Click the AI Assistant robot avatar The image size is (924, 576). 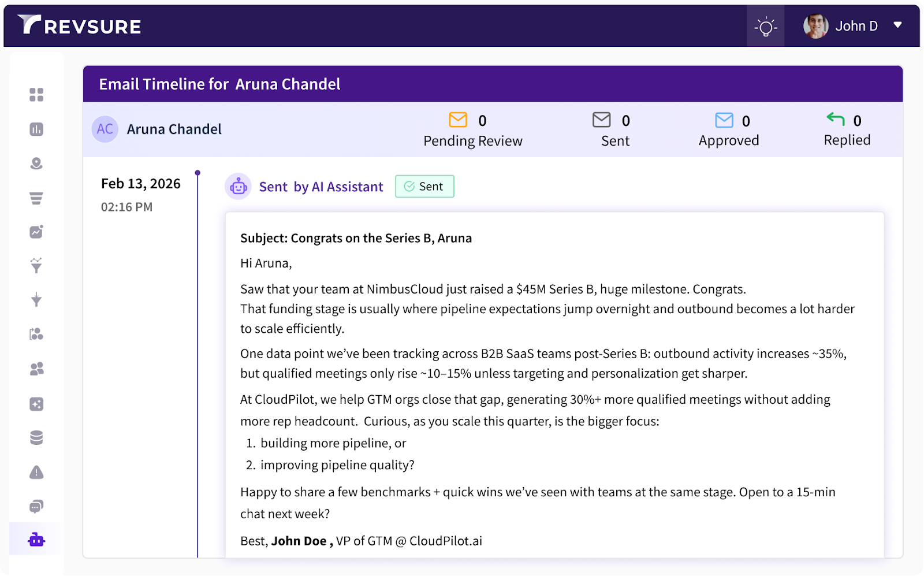(x=238, y=187)
